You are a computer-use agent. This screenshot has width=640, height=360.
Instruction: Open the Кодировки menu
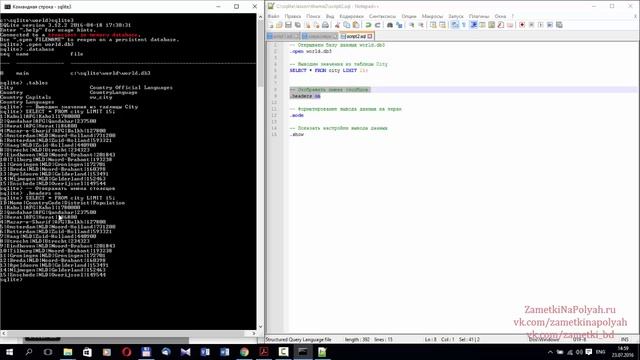point(351,16)
